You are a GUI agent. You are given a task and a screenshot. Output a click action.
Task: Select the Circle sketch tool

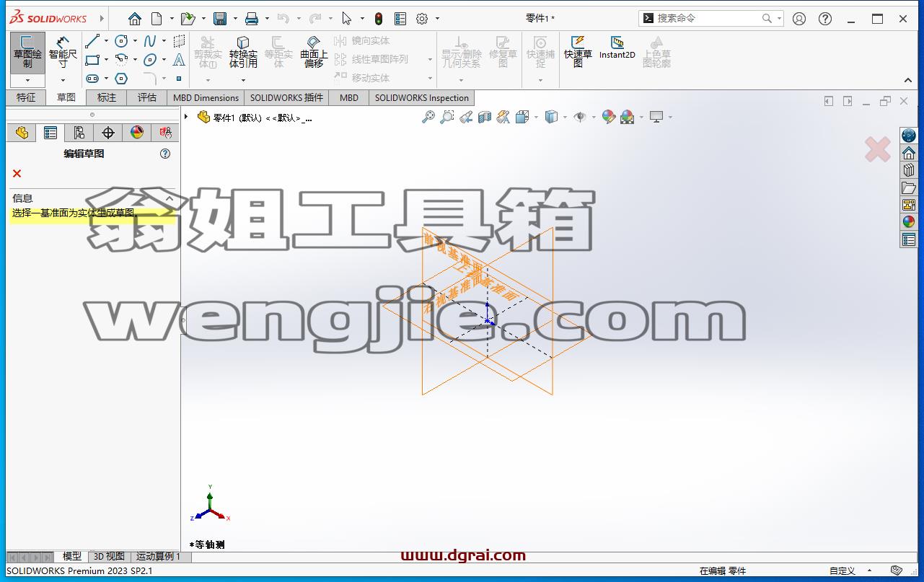[121, 41]
